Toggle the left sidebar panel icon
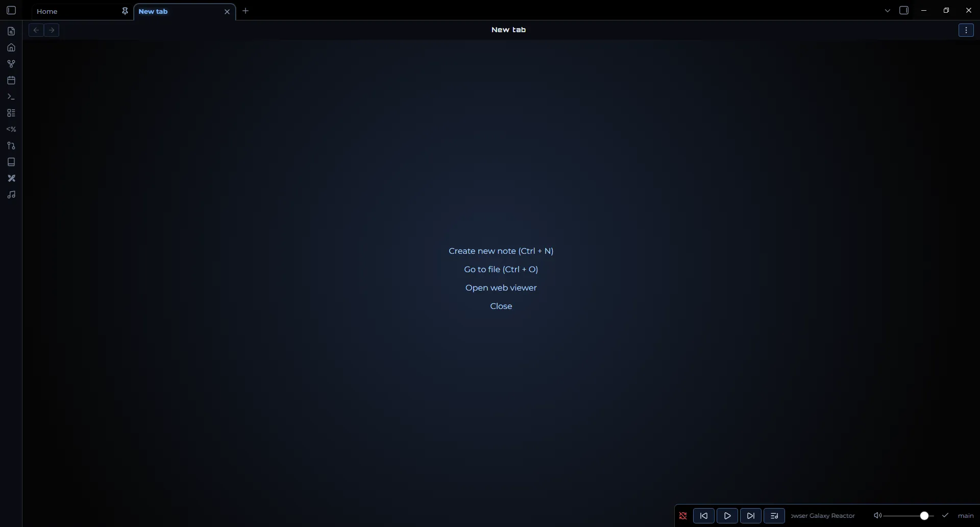This screenshot has height=527, width=980. tap(11, 11)
